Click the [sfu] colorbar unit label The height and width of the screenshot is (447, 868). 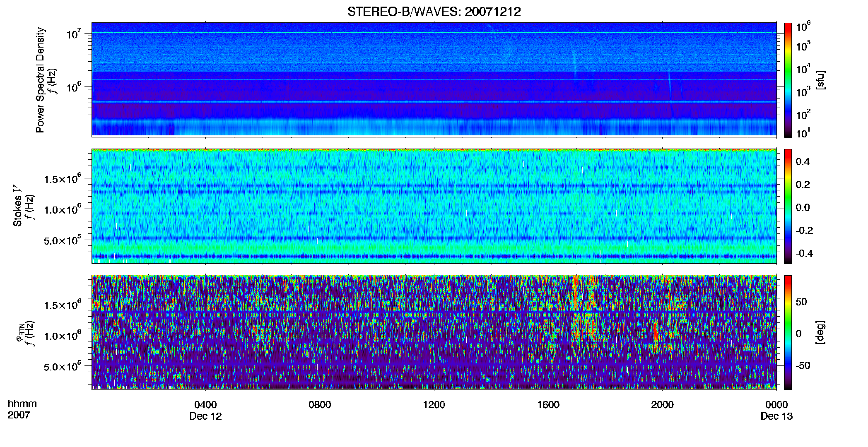820,80
